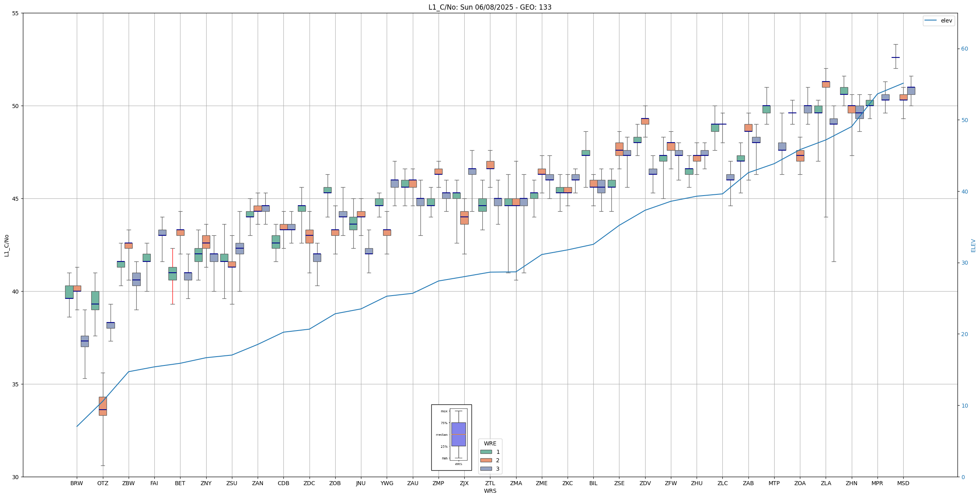Click the MSD station label
The image size is (980, 498).
click(903, 483)
